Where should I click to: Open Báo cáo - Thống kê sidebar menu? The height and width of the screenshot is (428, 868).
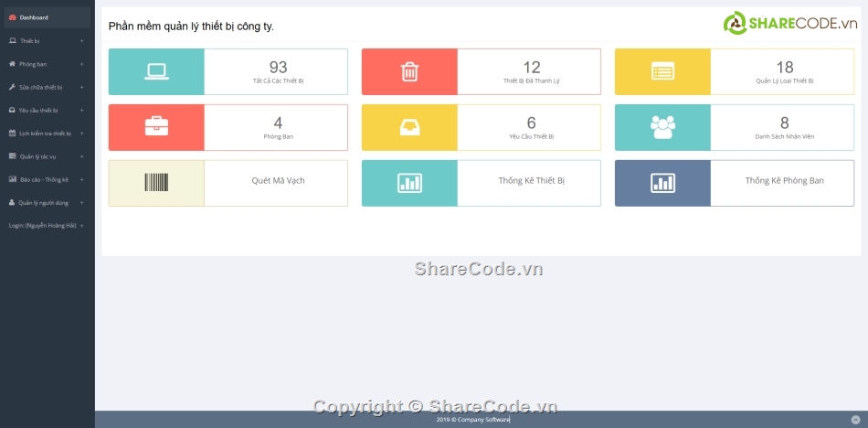(47, 179)
